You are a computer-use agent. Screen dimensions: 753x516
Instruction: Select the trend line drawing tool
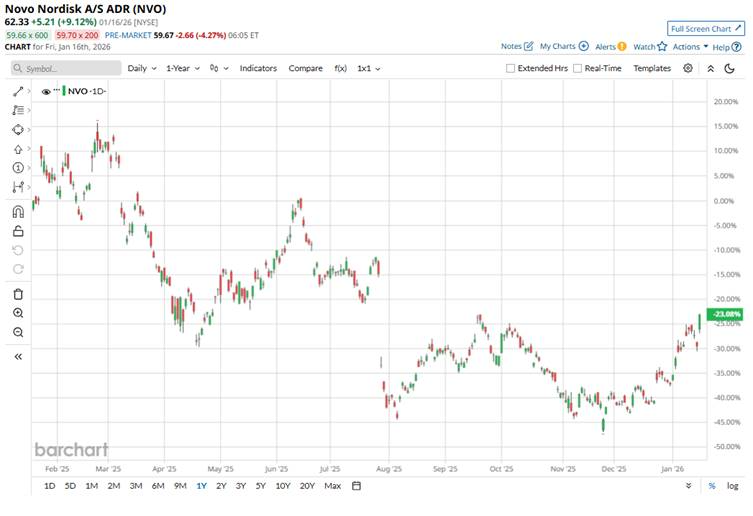point(18,91)
